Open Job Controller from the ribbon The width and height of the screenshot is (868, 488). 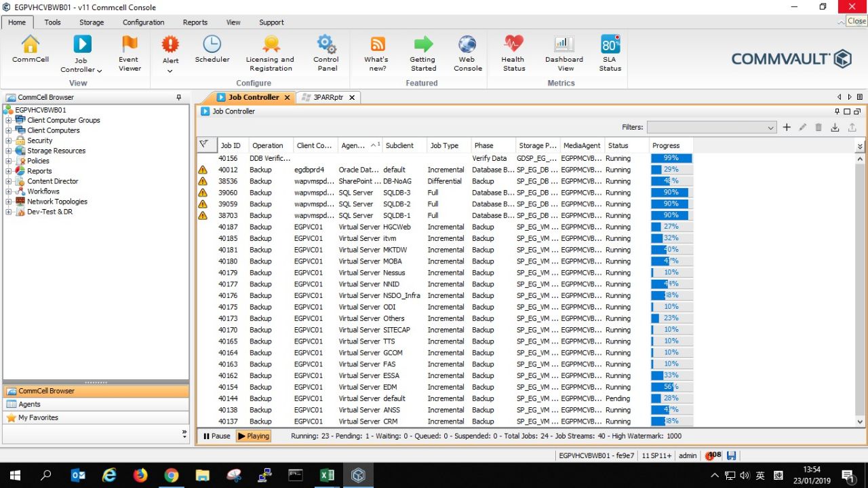[x=81, y=45]
